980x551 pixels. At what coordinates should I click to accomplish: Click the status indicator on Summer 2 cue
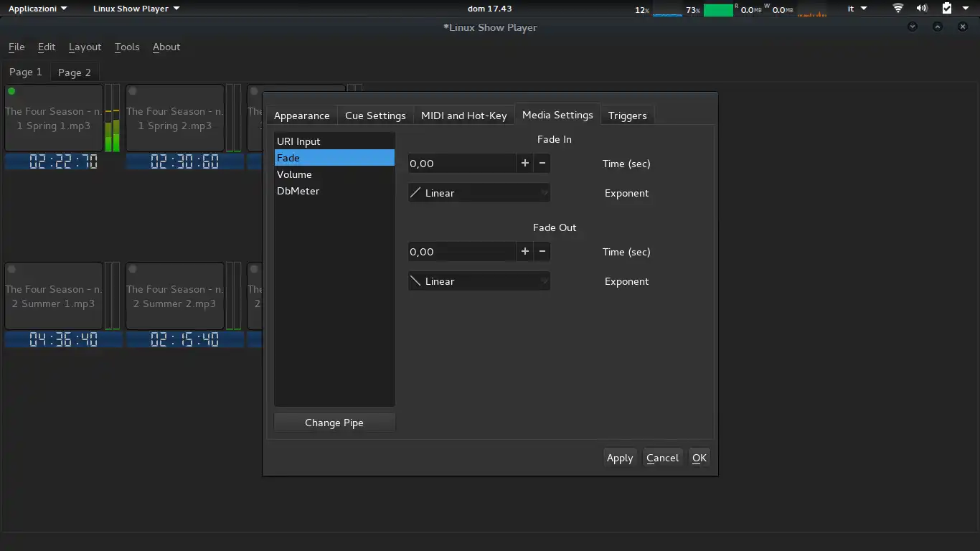click(133, 269)
